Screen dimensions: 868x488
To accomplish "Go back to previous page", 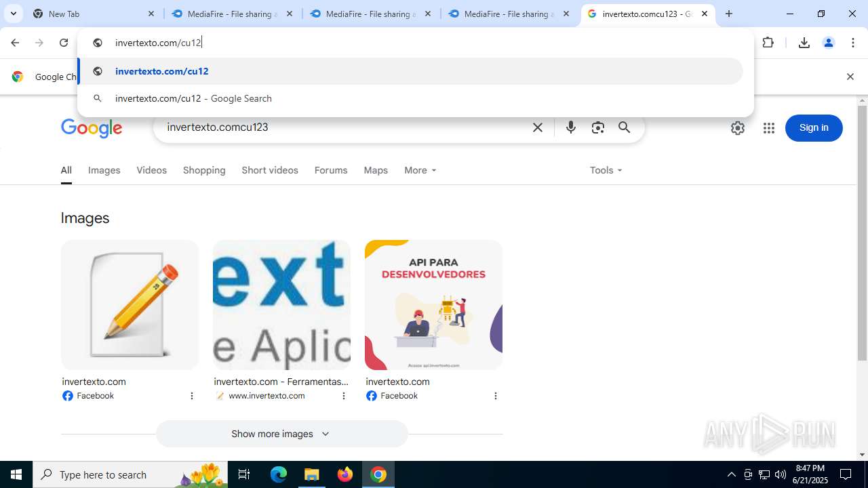I will coord(15,43).
